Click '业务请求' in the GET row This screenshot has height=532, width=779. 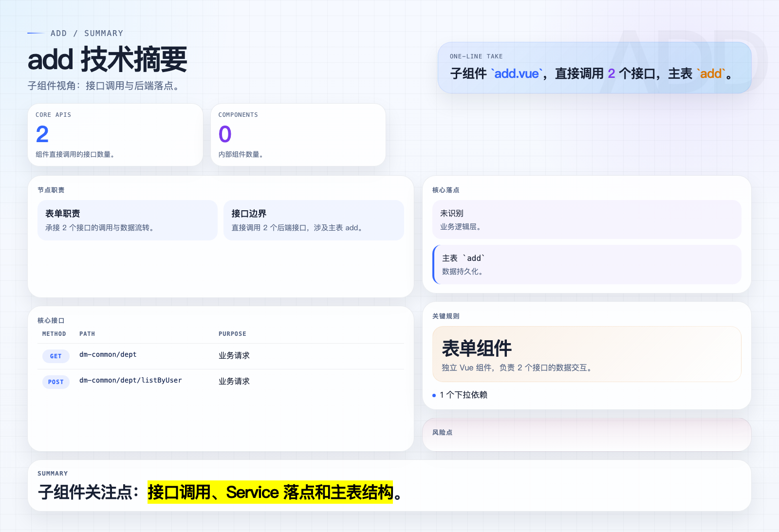tap(234, 355)
